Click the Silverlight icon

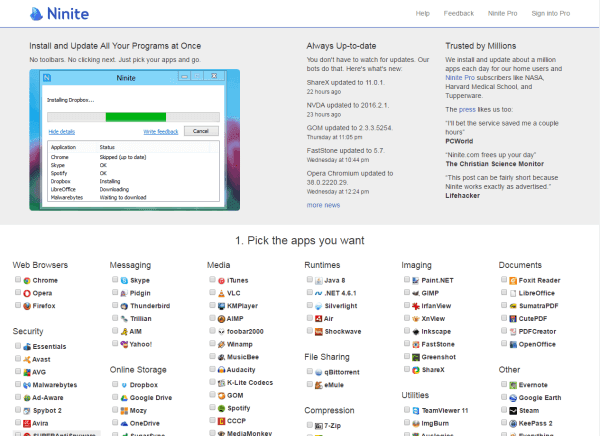point(319,306)
